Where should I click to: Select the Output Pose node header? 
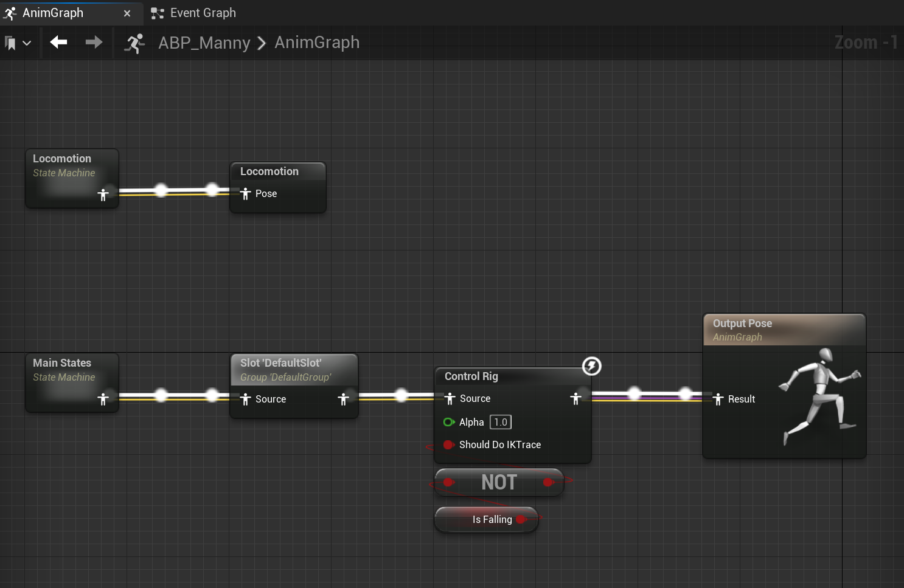pyautogui.click(x=784, y=330)
